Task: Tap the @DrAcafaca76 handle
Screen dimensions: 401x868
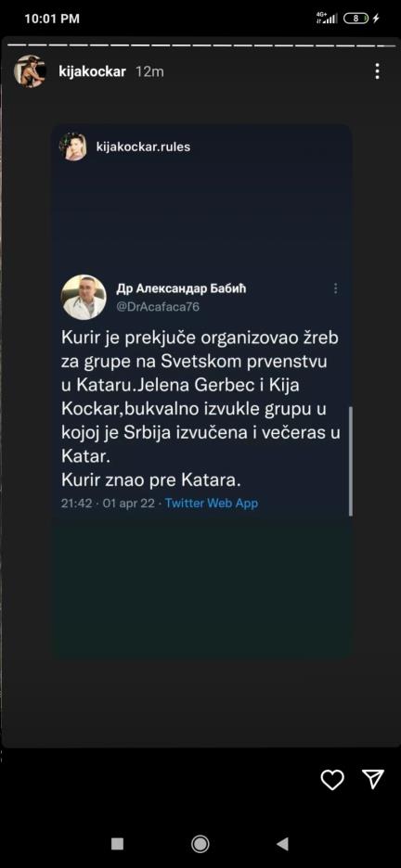Action: coord(158,307)
